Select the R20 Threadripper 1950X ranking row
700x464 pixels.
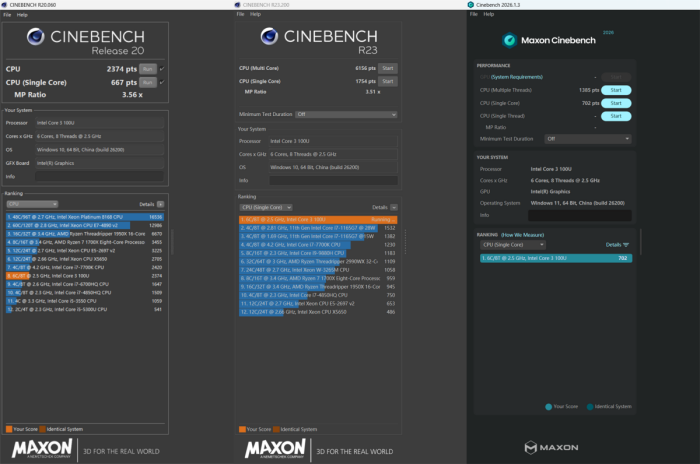coord(85,234)
